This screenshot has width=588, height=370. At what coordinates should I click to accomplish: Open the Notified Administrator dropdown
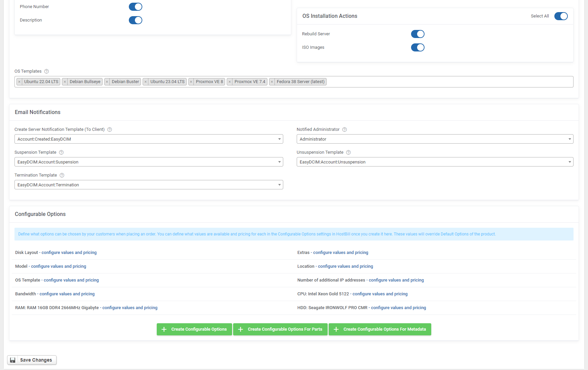tap(435, 139)
